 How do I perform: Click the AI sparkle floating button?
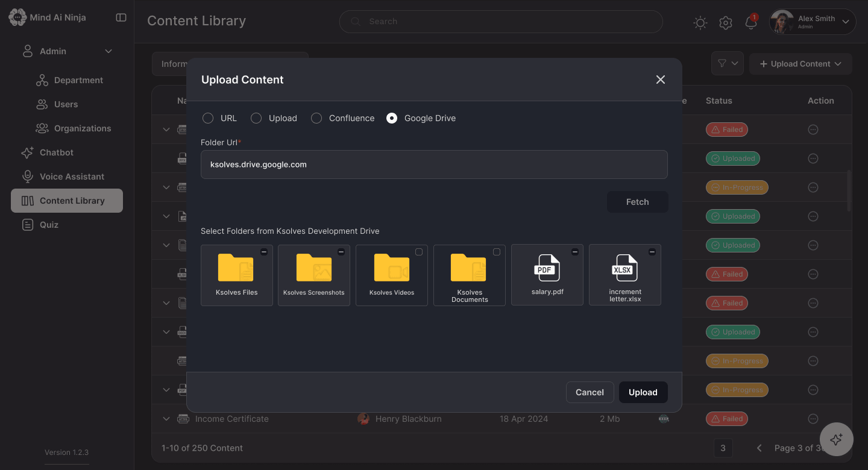tap(836, 439)
